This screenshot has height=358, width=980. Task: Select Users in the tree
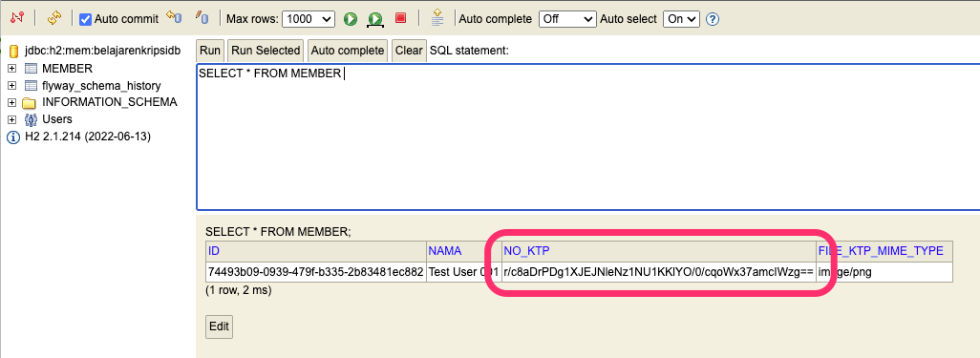(x=57, y=118)
